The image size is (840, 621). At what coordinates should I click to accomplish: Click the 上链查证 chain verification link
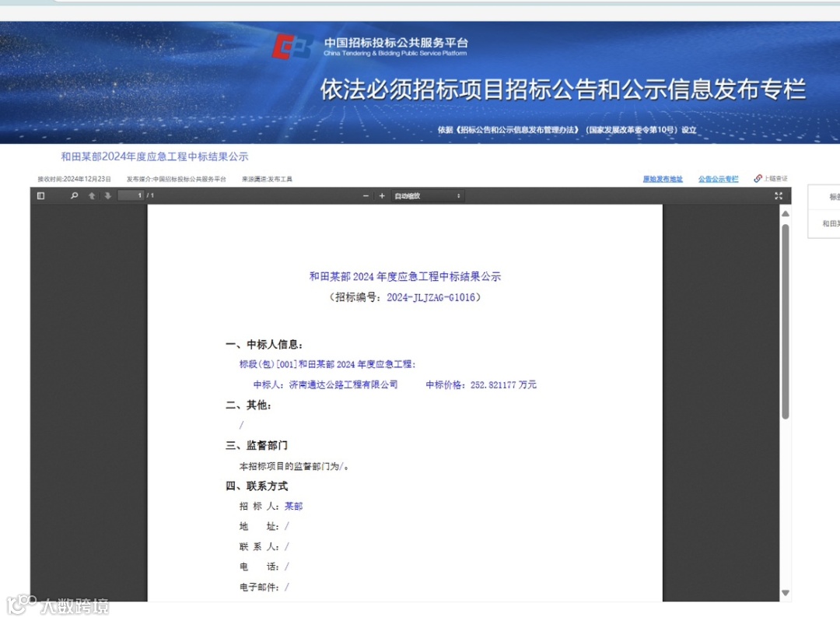(x=771, y=178)
